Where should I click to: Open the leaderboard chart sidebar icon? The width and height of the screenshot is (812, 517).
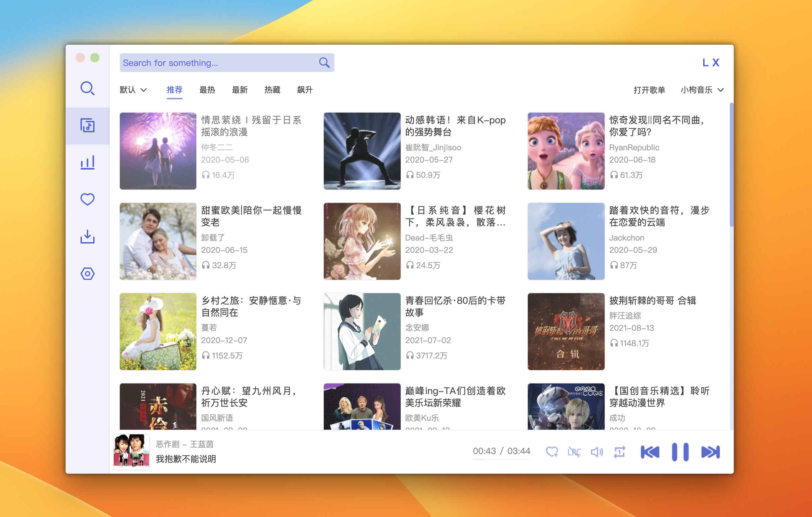point(87,163)
